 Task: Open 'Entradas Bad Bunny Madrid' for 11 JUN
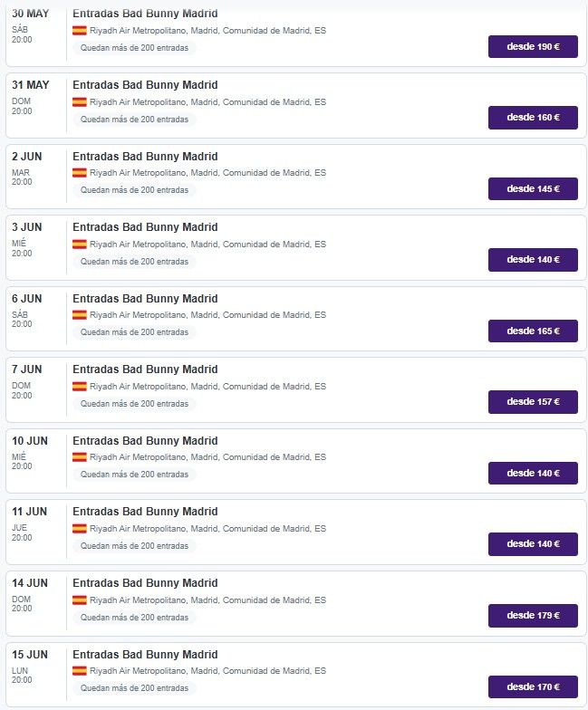[x=145, y=512]
